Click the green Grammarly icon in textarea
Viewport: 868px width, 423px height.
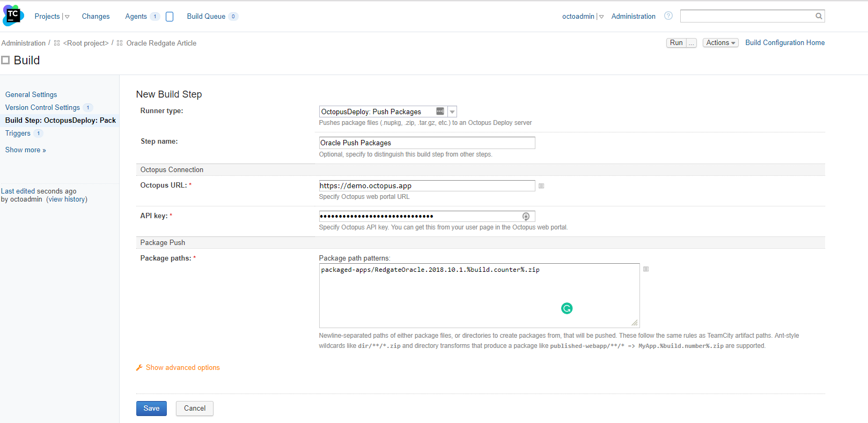point(567,308)
